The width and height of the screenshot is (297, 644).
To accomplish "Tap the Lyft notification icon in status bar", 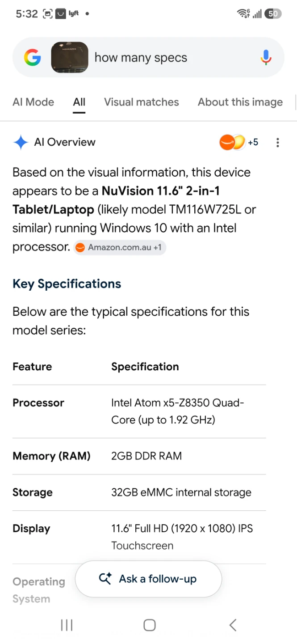I will tap(74, 14).
